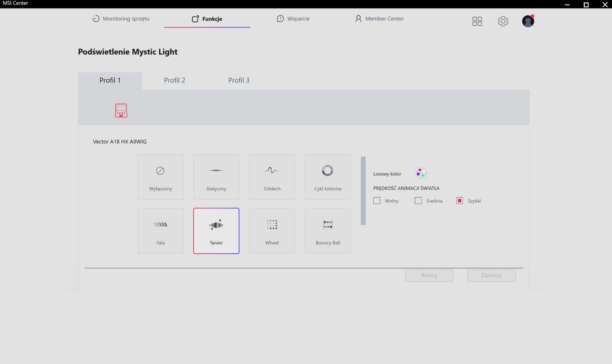Choose the Statyczny lighting effect
Image resolution: width=612 pixels, height=364 pixels.
coord(216,177)
